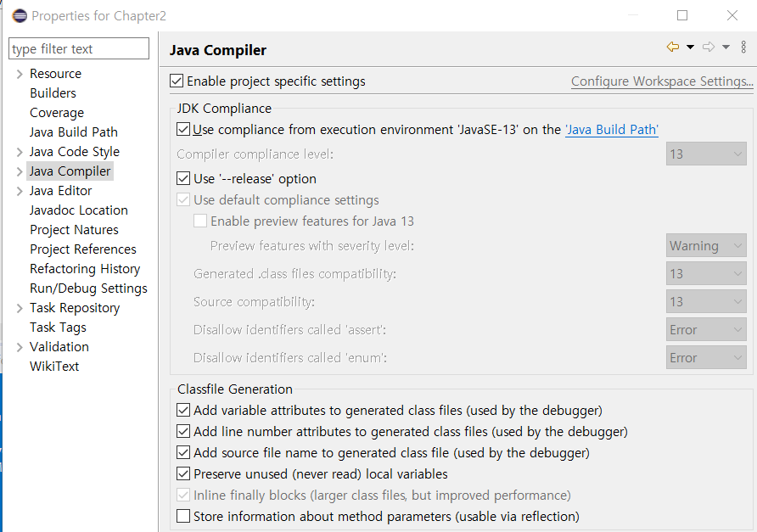Toggle Preserve unused local variables checkbox
Screen dimensions: 757x532
(x=183, y=474)
